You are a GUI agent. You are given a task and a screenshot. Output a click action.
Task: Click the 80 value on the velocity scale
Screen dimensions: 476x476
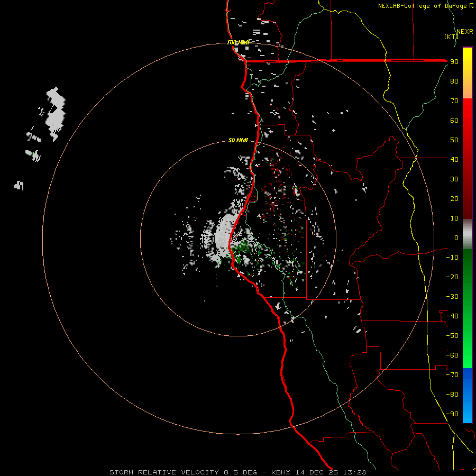pos(454,81)
